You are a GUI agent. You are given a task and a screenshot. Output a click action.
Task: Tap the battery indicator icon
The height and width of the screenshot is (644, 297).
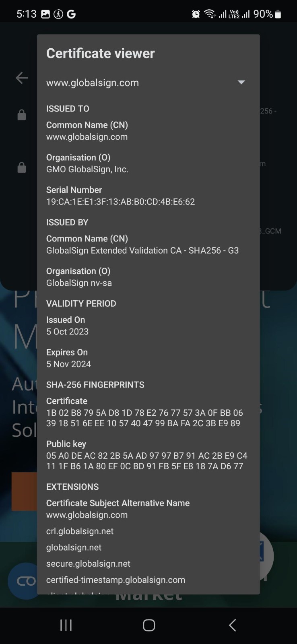tap(278, 14)
